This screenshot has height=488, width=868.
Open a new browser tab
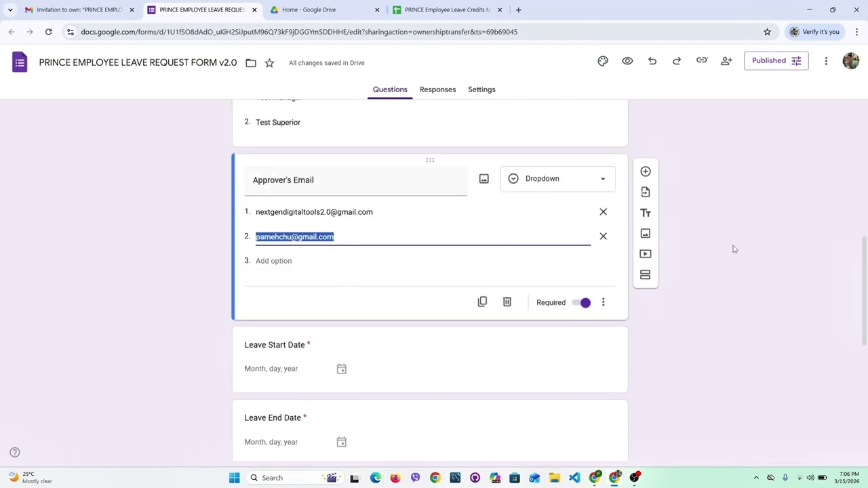pos(518,9)
